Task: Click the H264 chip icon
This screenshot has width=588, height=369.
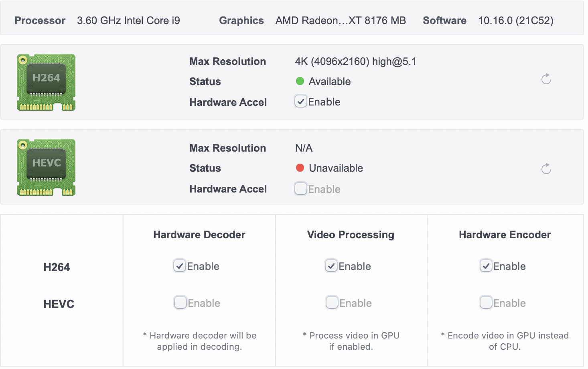Action: coord(46,82)
